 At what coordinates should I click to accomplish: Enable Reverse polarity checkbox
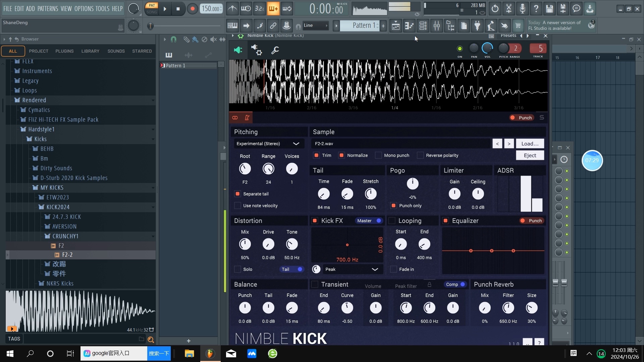point(420,155)
